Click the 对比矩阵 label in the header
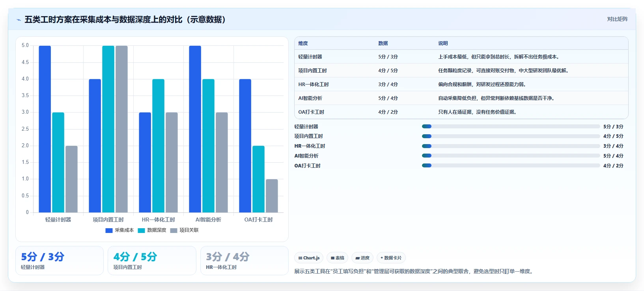 point(617,19)
